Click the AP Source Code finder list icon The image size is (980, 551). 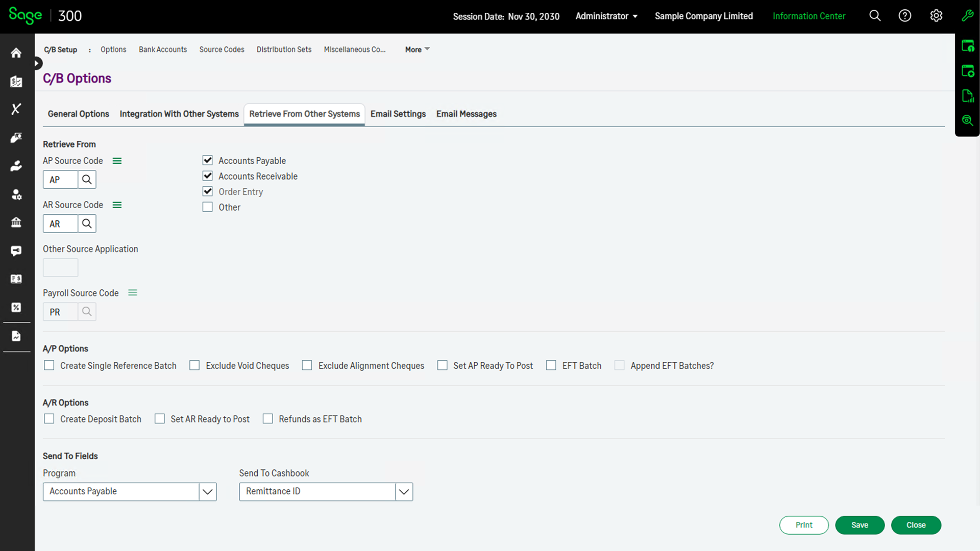click(117, 160)
